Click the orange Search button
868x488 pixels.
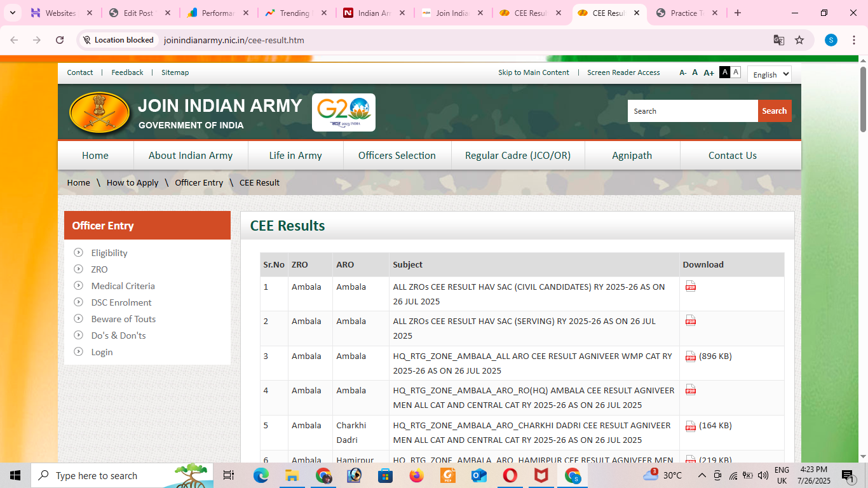[775, 111]
